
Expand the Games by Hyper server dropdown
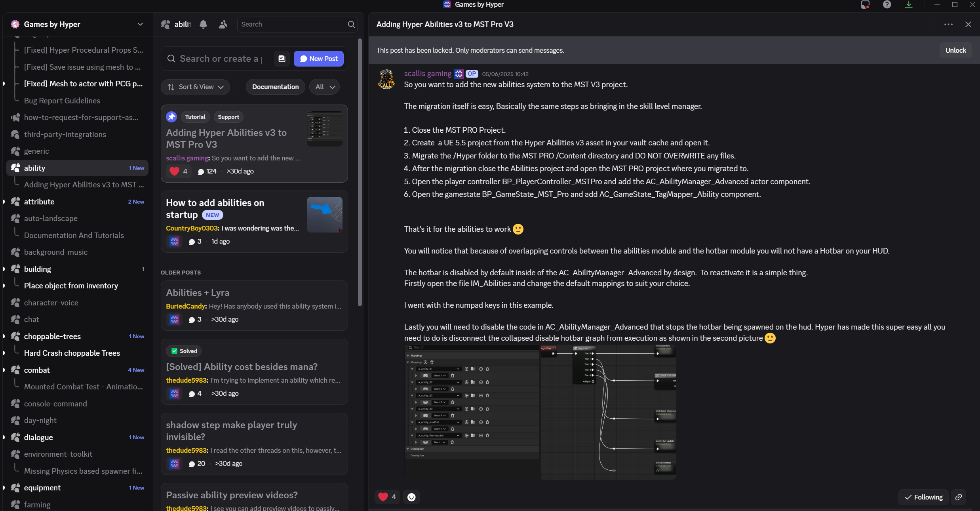[140, 24]
